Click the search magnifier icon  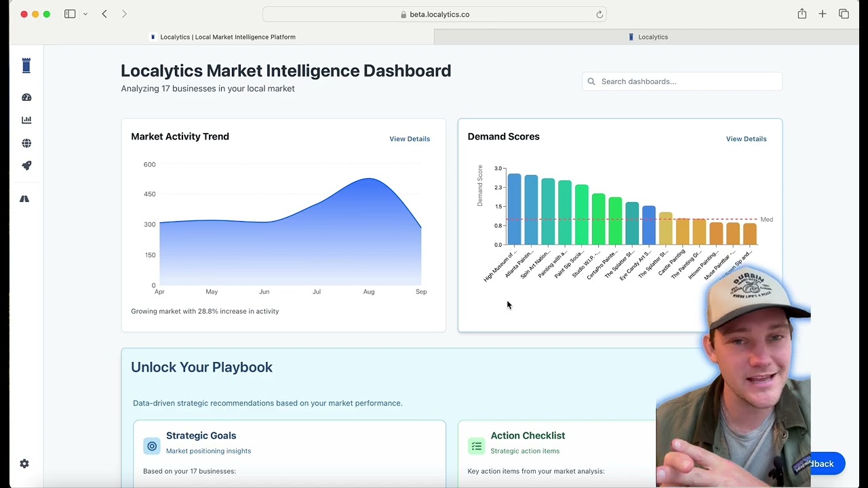591,81
